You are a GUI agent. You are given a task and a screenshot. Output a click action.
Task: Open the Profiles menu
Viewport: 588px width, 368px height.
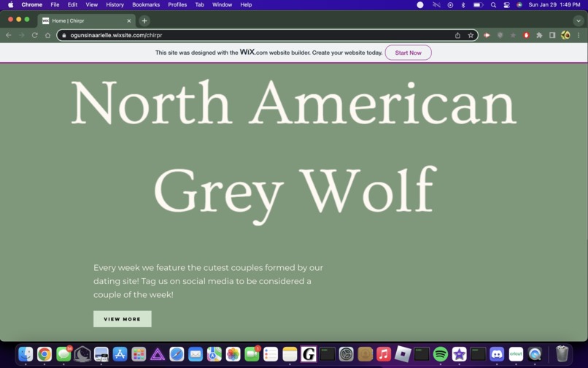pyautogui.click(x=177, y=5)
